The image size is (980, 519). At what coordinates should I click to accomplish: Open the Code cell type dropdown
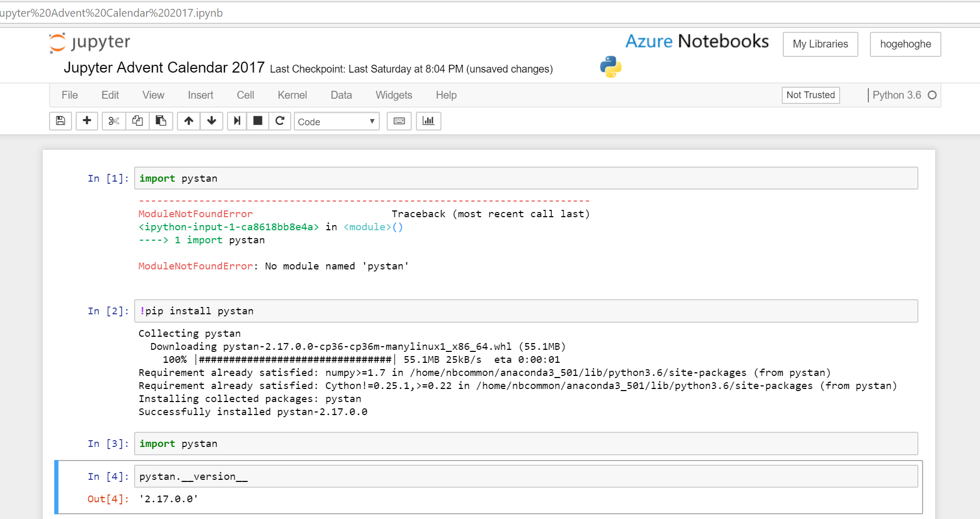[x=336, y=121]
